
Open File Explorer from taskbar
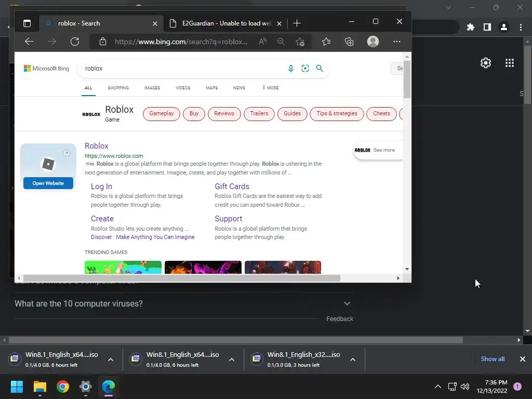[x=39, y=387]
